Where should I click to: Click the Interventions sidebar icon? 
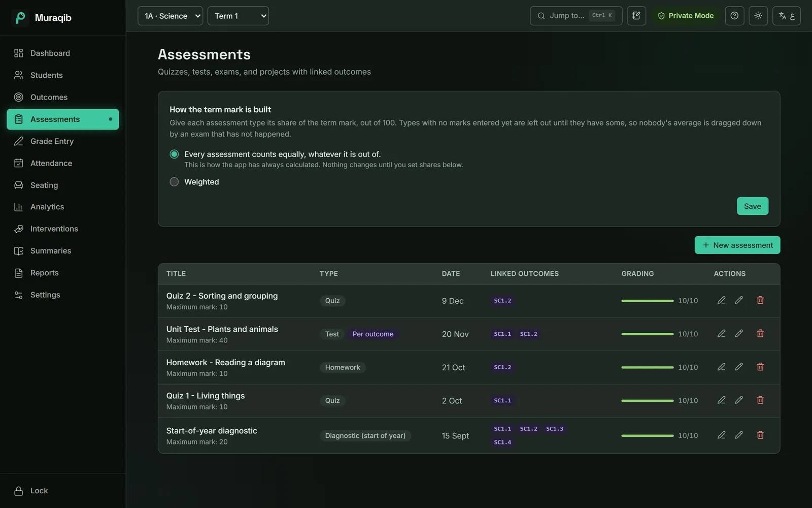tap(19, 229)
